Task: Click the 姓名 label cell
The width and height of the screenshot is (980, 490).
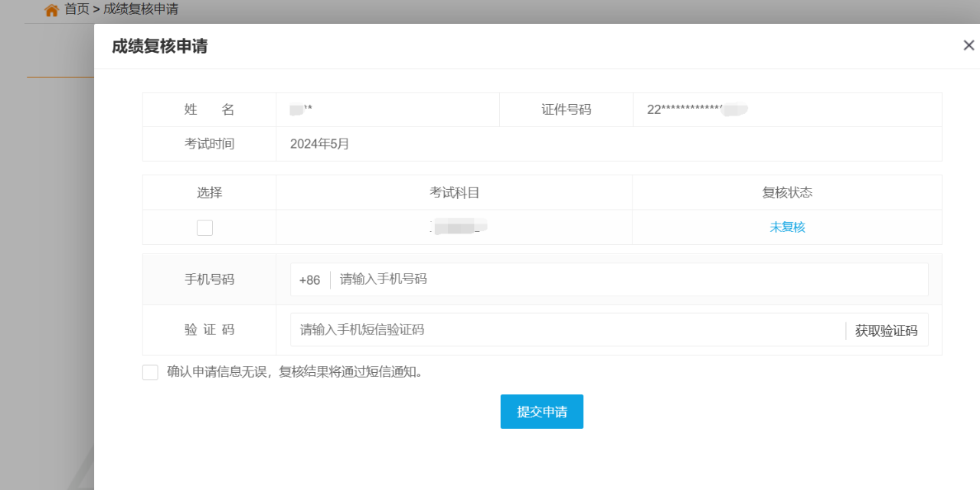Action: [x=209, y=109]
